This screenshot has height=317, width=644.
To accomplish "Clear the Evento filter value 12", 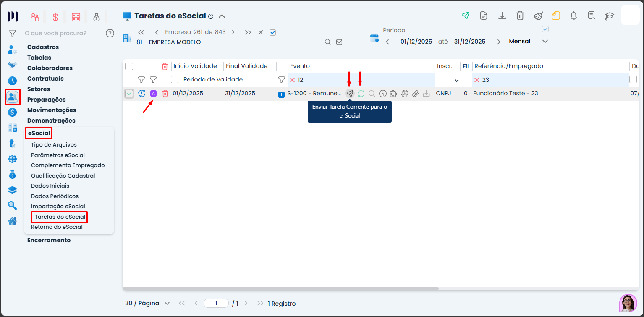I will pyautogui.click(x=293, y=80).
